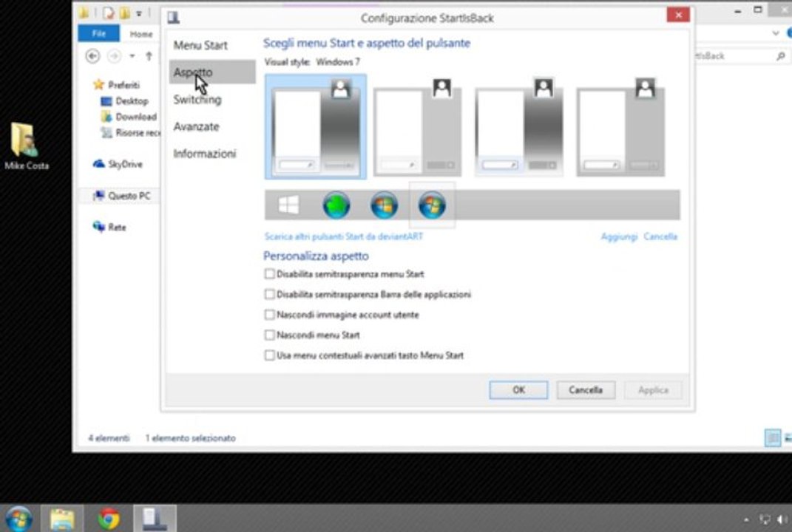Click Explorer's forward navigation arrow

click(x=115, y=56)
